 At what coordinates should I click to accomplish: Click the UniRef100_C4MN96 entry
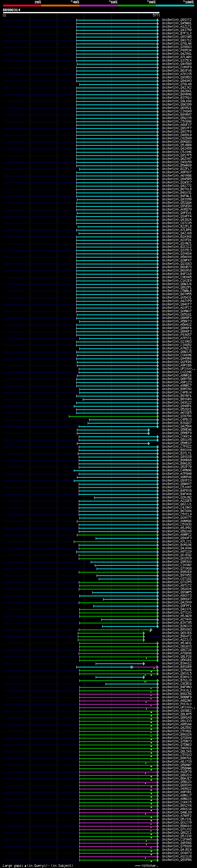tap(177, 470)
